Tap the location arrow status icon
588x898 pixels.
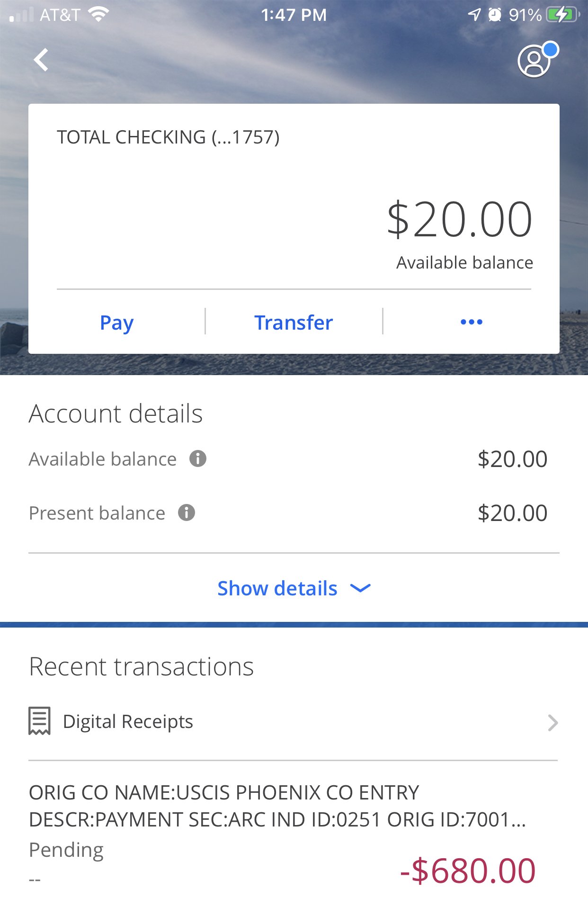pyautogui.click(x=474, y=15)
